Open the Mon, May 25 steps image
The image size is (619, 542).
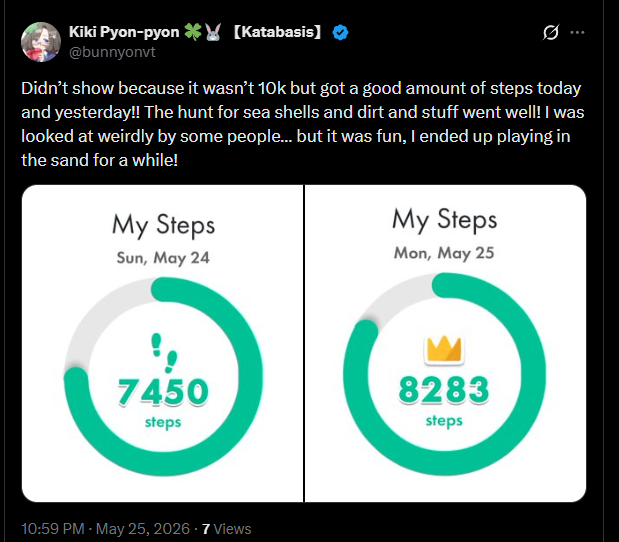click(x=445, y=343)
